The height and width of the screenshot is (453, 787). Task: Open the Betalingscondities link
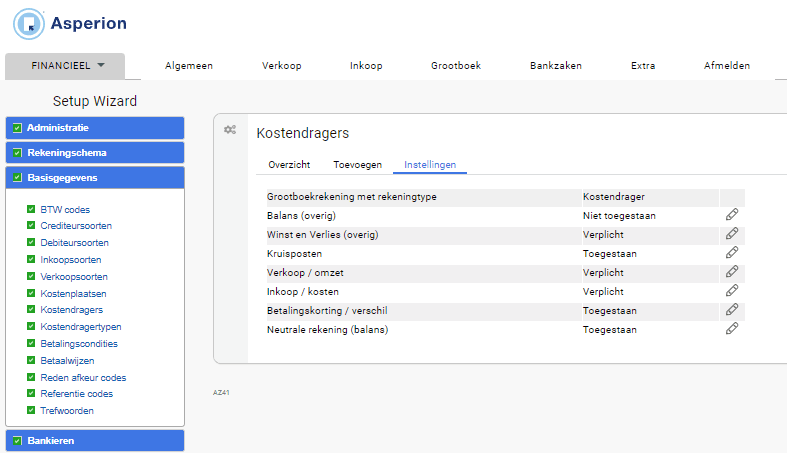point(79,344)
